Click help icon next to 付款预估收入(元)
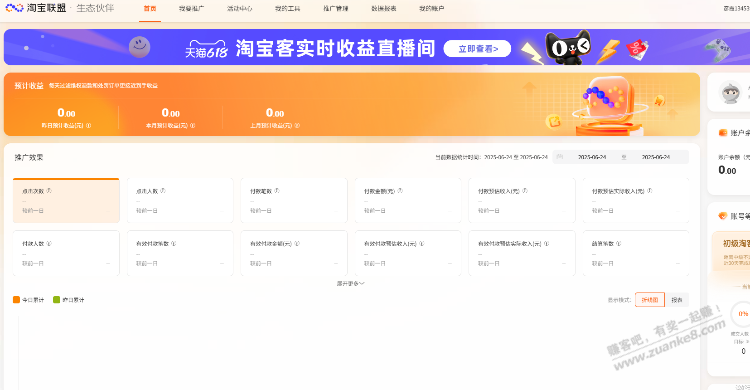Image resolution: width=750 pixels, height=390 pixels. point(525,190)
